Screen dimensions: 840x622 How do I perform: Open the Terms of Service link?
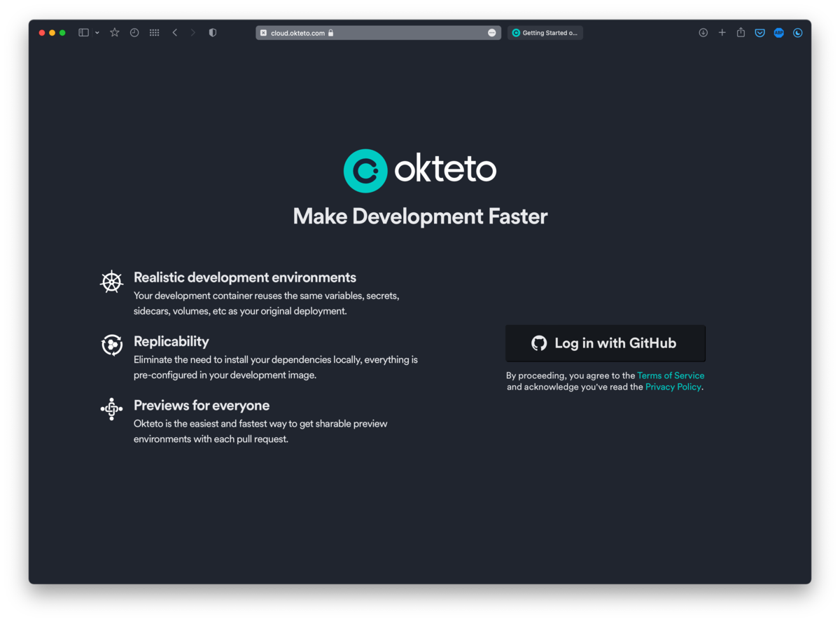tap(671, 375)
